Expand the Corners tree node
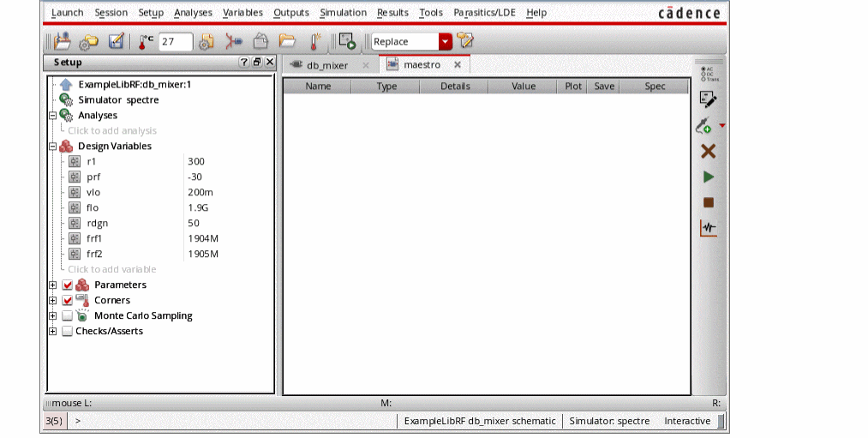Screen dimensions: 868x438 point(52,300)
